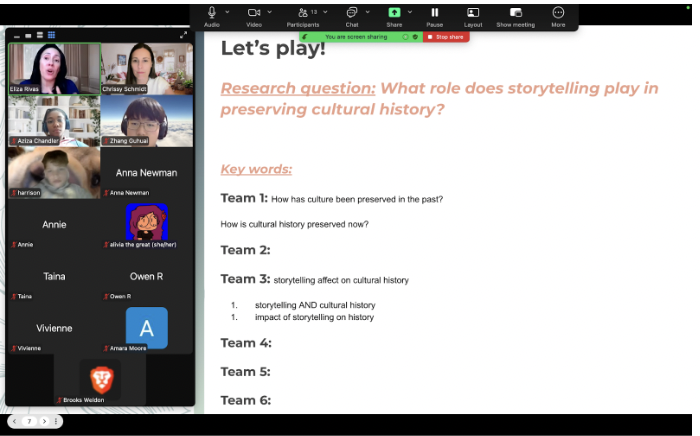
Task: Click the 'Team 6:' heading
Action: 246,400
